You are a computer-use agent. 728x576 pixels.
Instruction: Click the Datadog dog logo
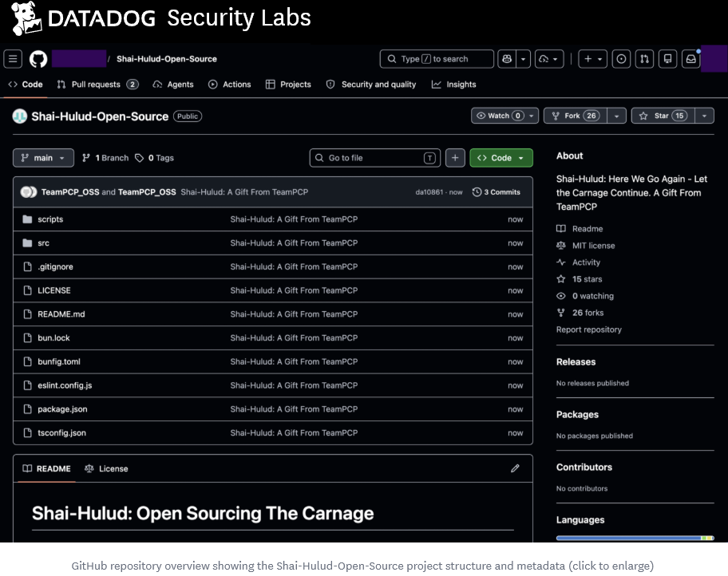click(26, 18)
